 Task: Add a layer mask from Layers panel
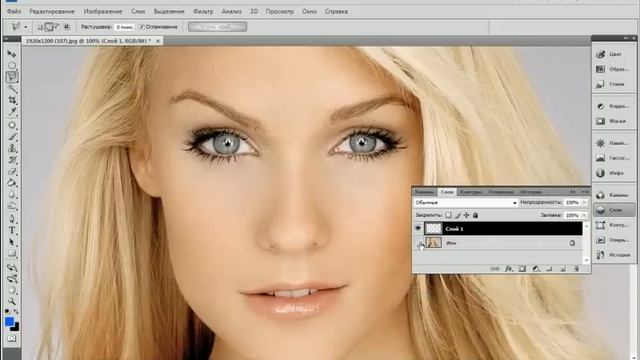pos(522,269)
